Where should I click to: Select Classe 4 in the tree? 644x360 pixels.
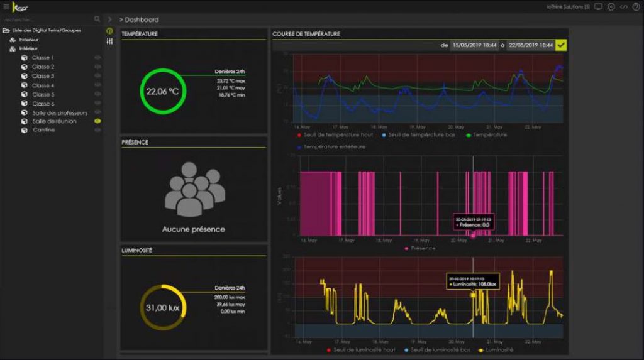pyautogui.click(x=43, y=85)
